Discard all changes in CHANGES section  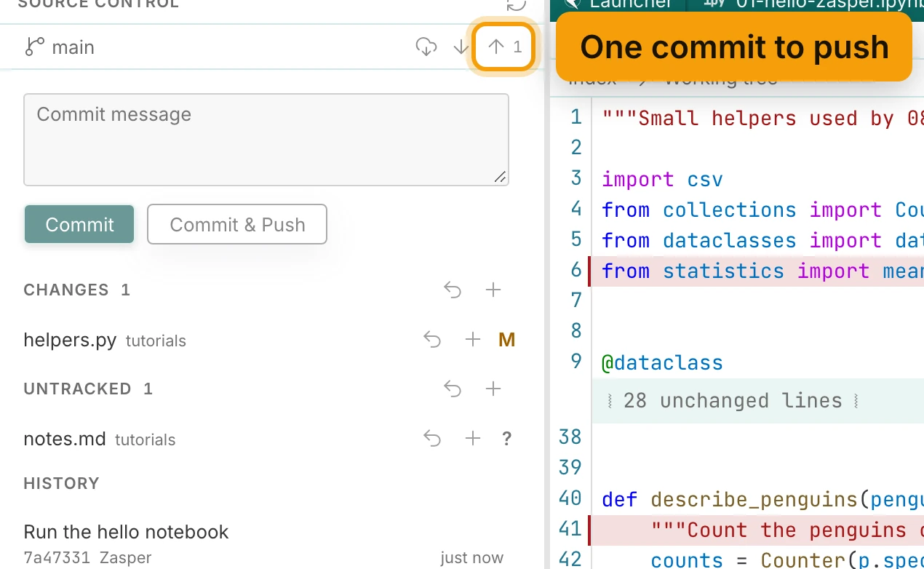point(453,290)
